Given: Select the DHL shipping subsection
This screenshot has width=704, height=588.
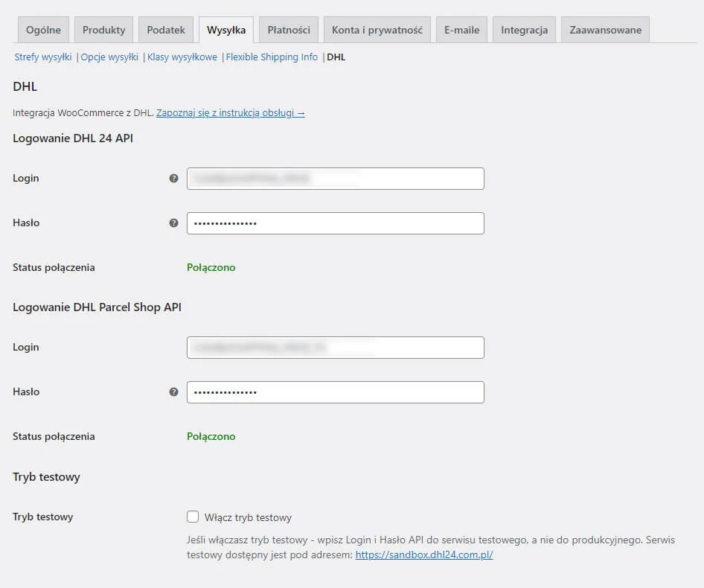Looking at the screenshot, I should click(336, 57).
